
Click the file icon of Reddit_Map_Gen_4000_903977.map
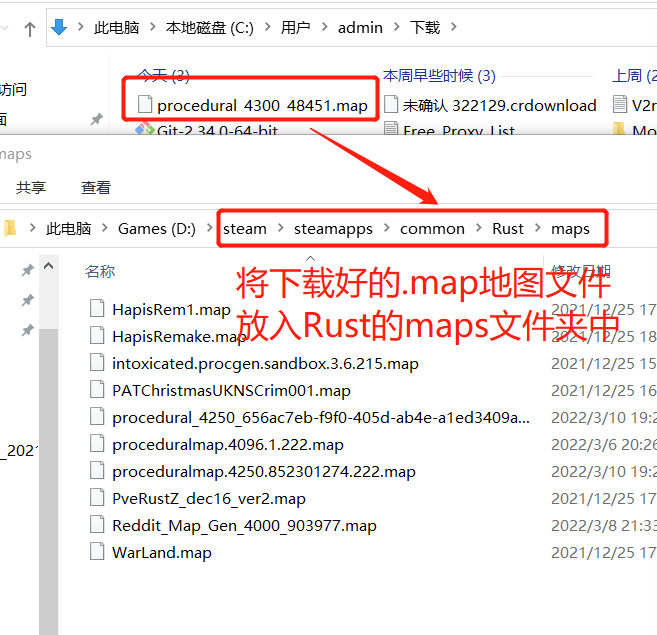[97, 524]
